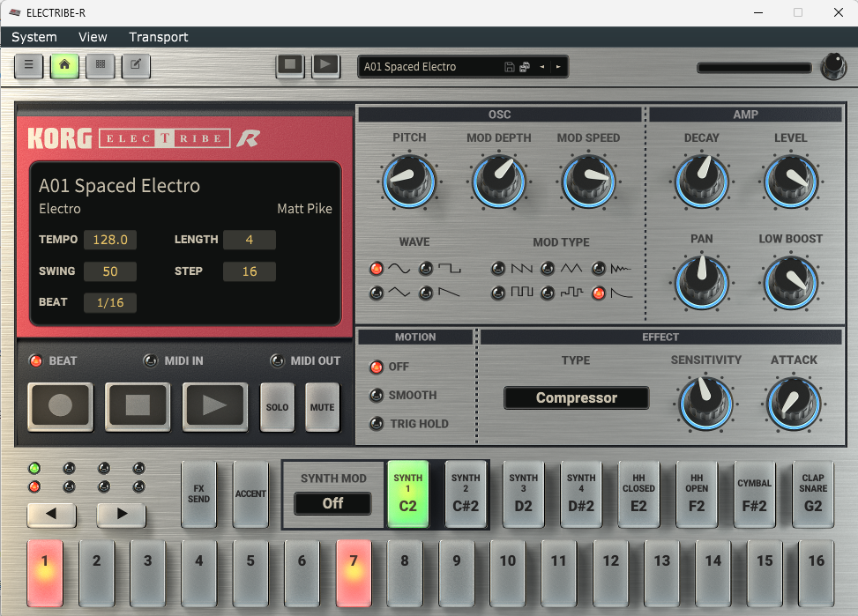Click the LEVEL knob in AMP

tap(791, 181)
